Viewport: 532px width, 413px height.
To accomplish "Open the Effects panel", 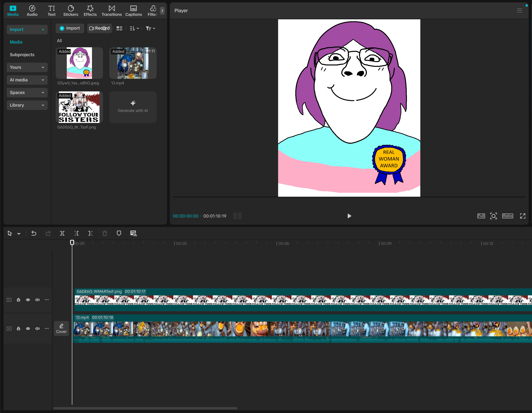I will click(90, 11).
